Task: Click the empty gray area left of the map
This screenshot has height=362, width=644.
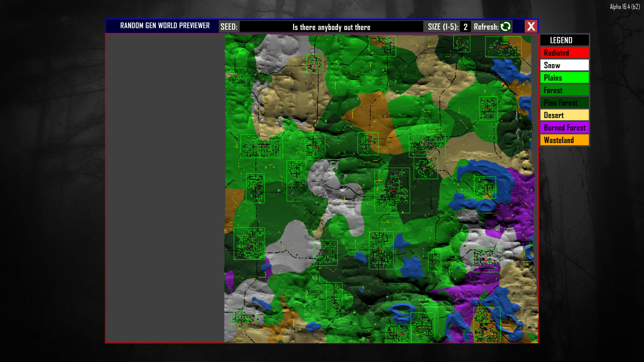Action: click(165, 187)
